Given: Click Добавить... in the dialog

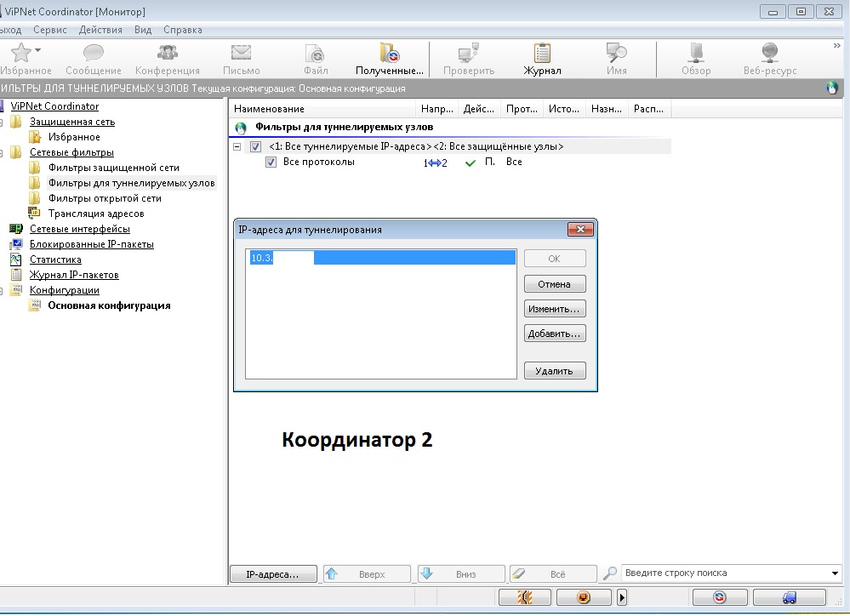Looking at the screenshot, I should [555, 334].
